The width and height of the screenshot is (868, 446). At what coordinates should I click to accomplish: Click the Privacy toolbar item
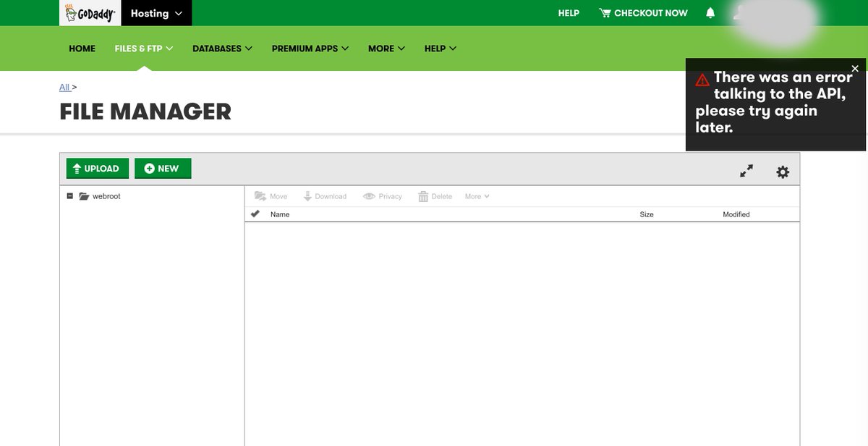pos(383,196)
